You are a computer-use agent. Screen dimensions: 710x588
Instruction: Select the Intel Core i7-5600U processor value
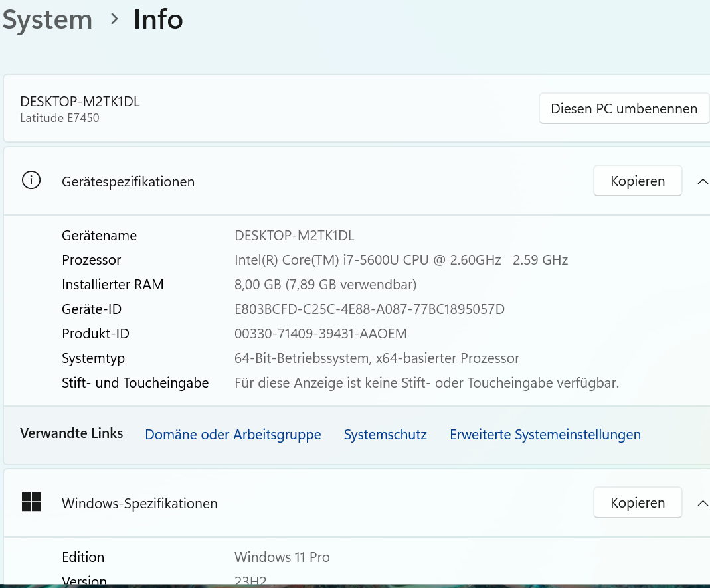tap(401, 260)
